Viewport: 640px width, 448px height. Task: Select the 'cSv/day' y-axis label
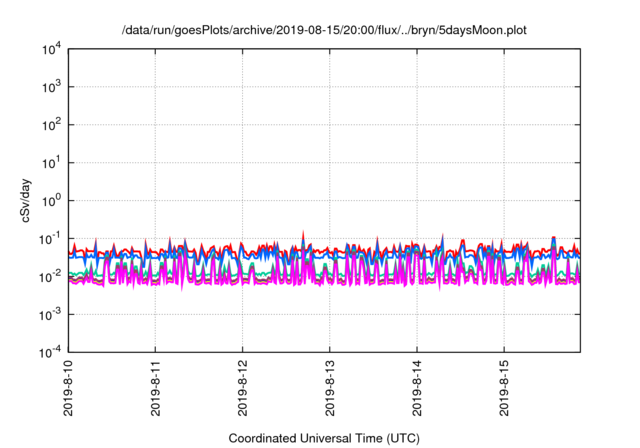click(25, 200)
